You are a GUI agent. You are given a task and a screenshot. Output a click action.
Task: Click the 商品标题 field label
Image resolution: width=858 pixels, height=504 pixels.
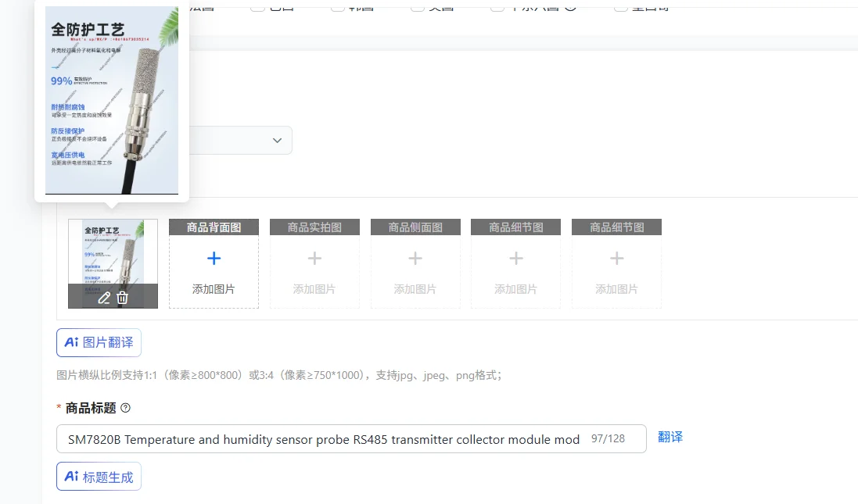[91, 409]
